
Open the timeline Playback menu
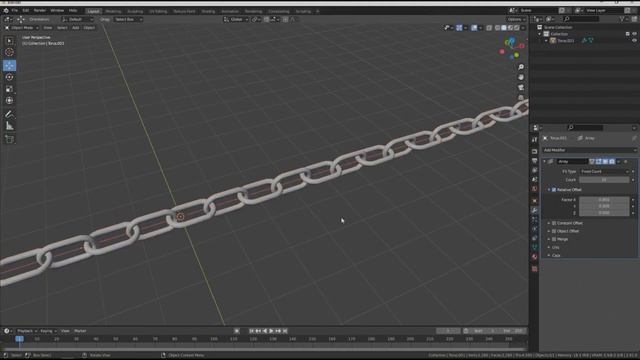pos(26,331)
